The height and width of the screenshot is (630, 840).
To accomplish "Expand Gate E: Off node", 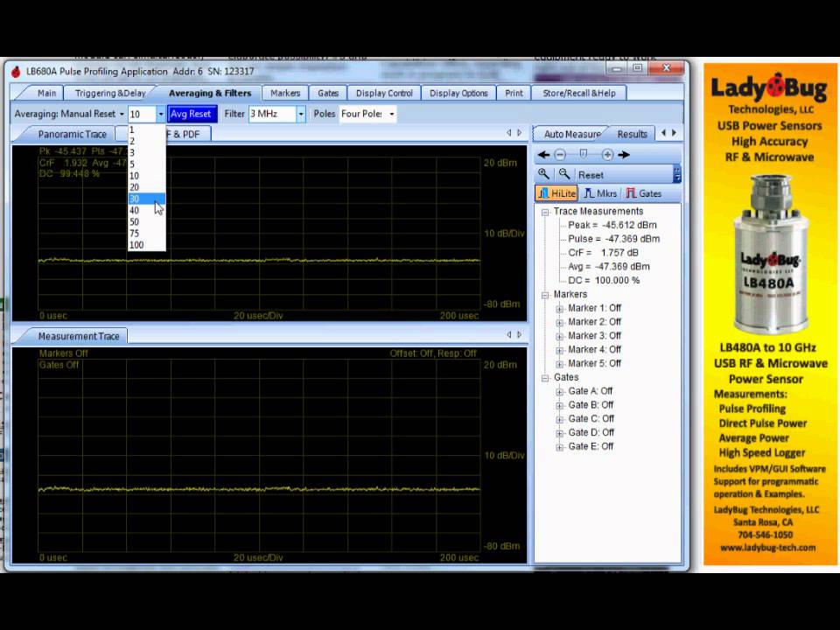I will (560, 447).
